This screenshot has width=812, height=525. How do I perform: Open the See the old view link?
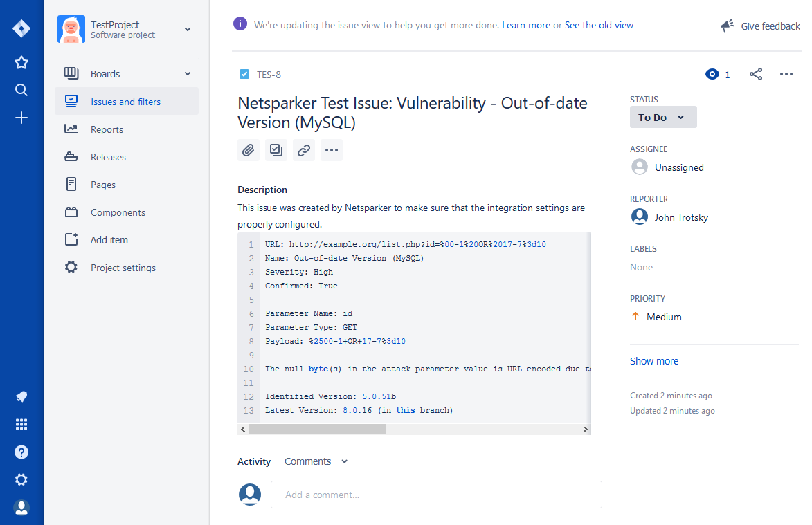click(x=599, y=25)
